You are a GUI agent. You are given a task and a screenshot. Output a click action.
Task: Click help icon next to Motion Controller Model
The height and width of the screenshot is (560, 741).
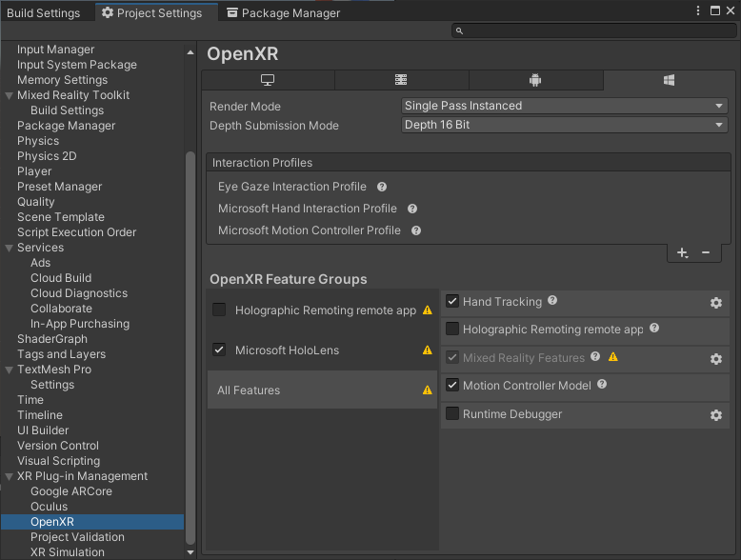click(x=602, y=384)
